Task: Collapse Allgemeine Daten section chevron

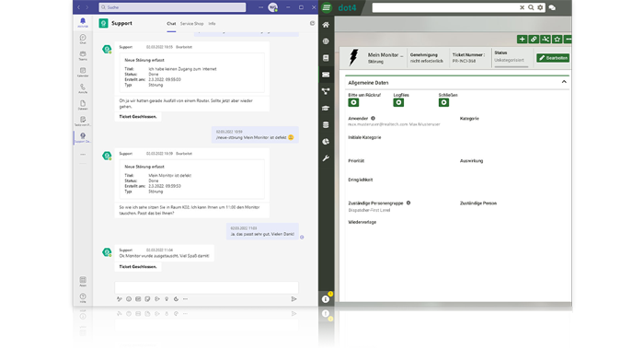Action: tap(564, 82)
